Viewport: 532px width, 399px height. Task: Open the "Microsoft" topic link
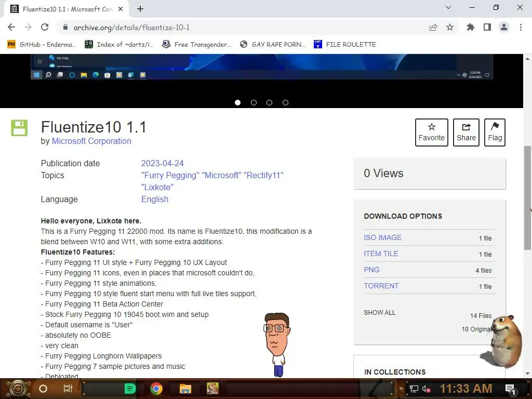coord(221,176)
